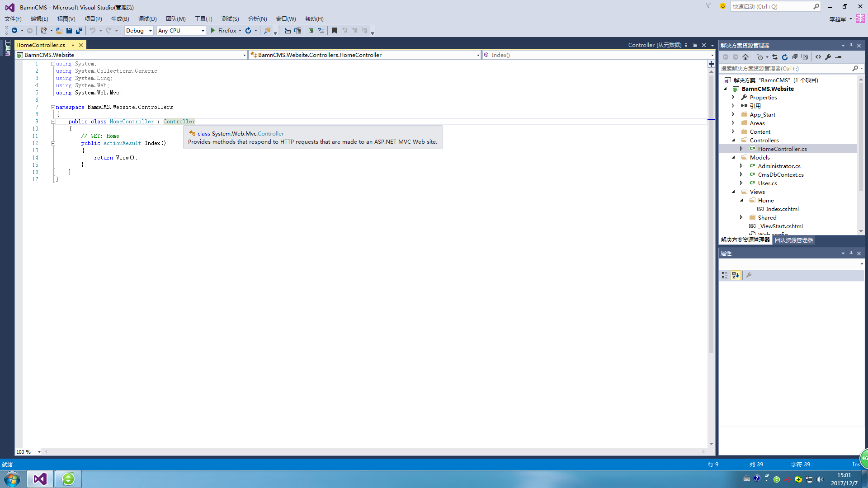868x488 pixels.
Task: Click the View Code icon in Solution Explorer
Action: tap(818, 57)
